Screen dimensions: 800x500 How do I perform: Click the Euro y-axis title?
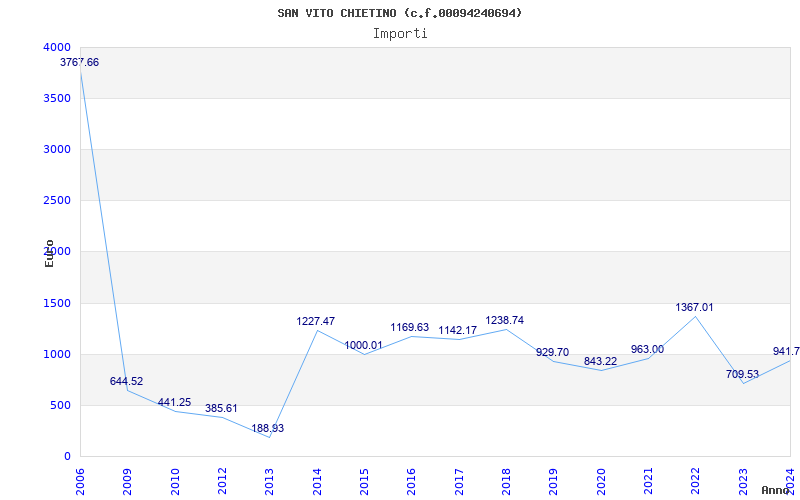[x=49, y=253]
